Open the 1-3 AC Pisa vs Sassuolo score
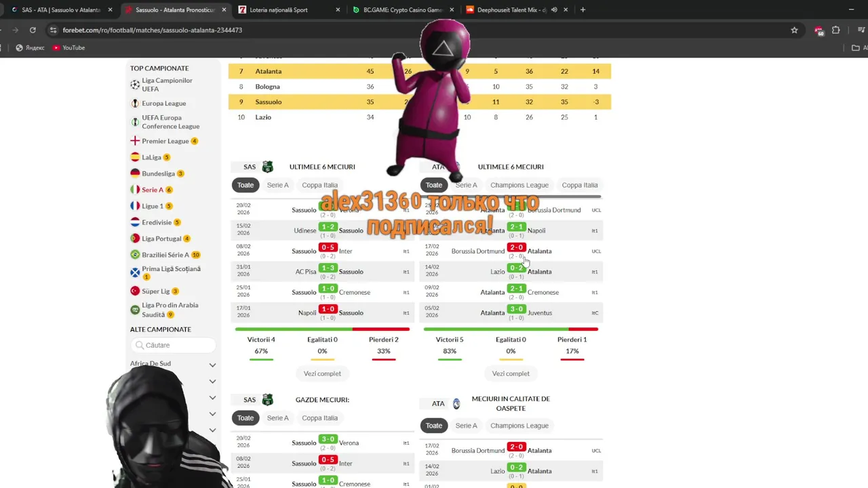Screen dimensions: 868x488 coord(328,268)
